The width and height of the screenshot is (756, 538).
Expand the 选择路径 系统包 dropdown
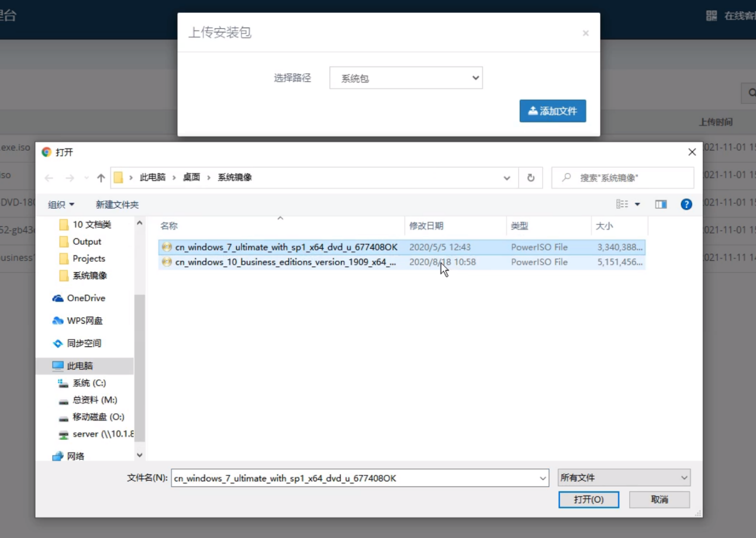point(406,78)
